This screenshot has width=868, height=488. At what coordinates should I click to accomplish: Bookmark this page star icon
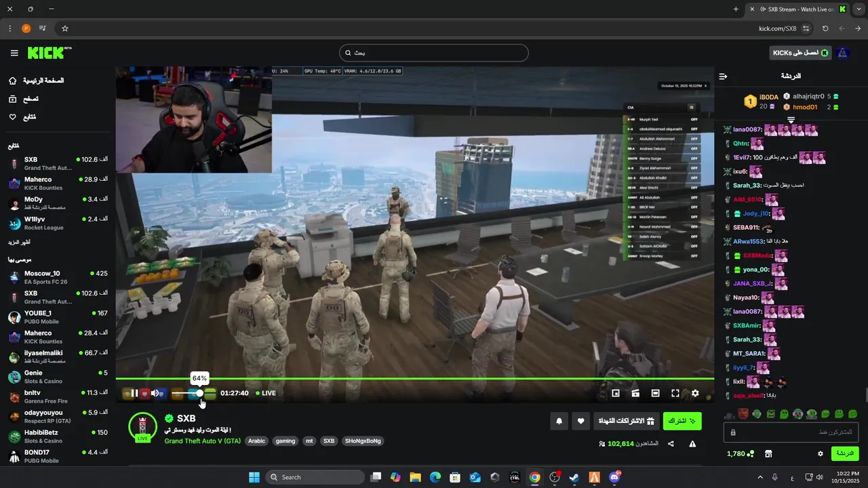click(65, 28)
